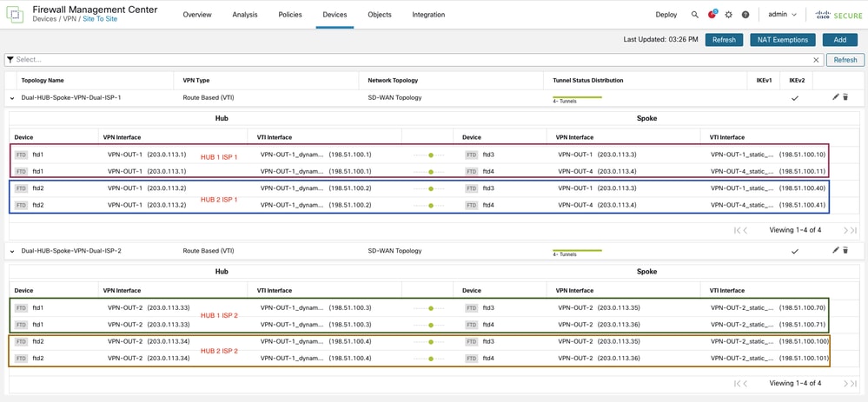Click the NAT Exemptions button
This screenshot has height=402, width=868.
[782, 40]
